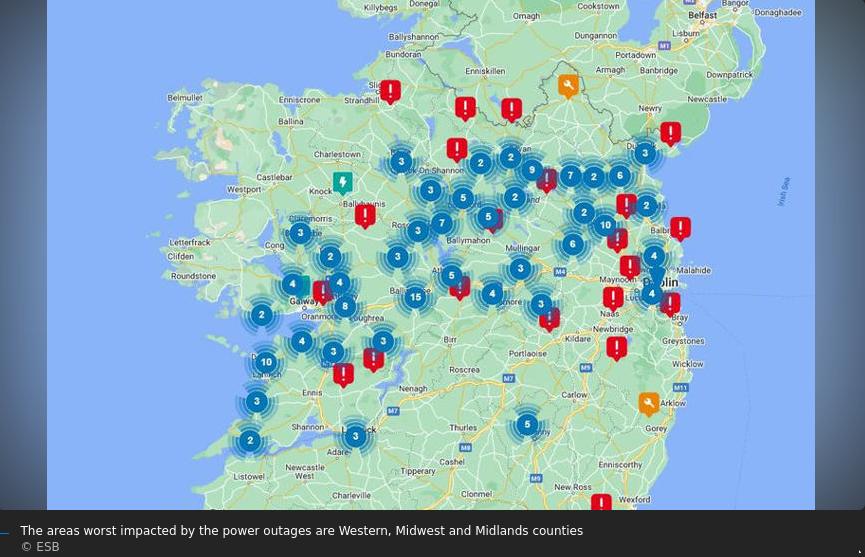Expand the cluster marker labelled 8
Viewport: 865px width, 557px height.
click(345, 306)
